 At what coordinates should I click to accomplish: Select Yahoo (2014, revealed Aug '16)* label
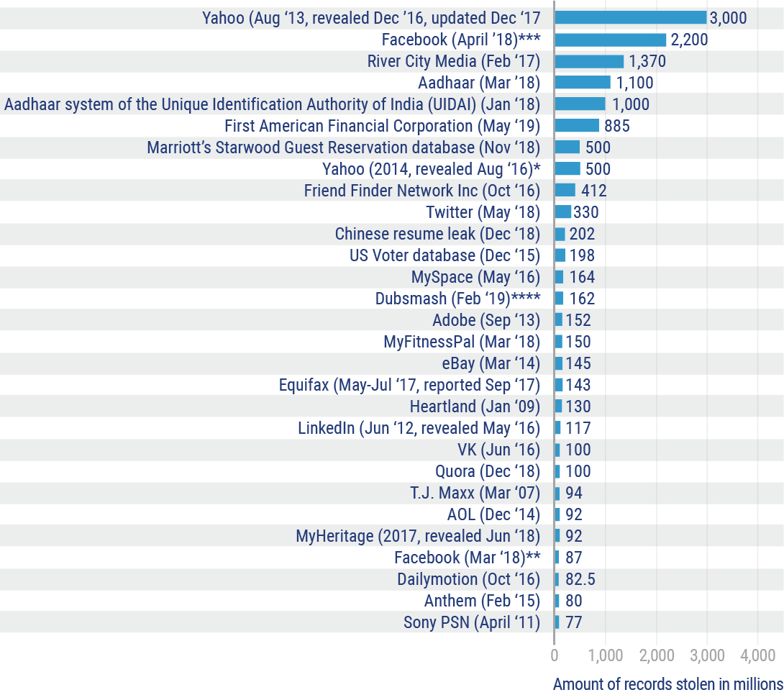tap(432, 169)
